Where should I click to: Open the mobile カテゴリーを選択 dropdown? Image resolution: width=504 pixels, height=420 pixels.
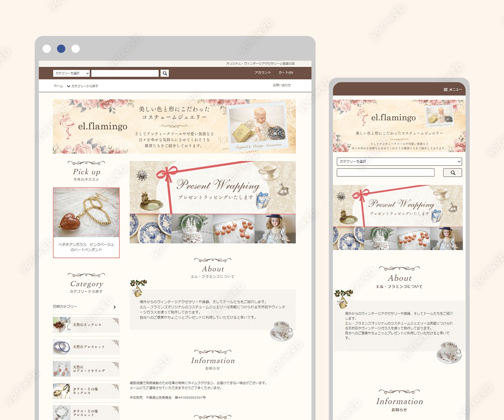(399, 161)
